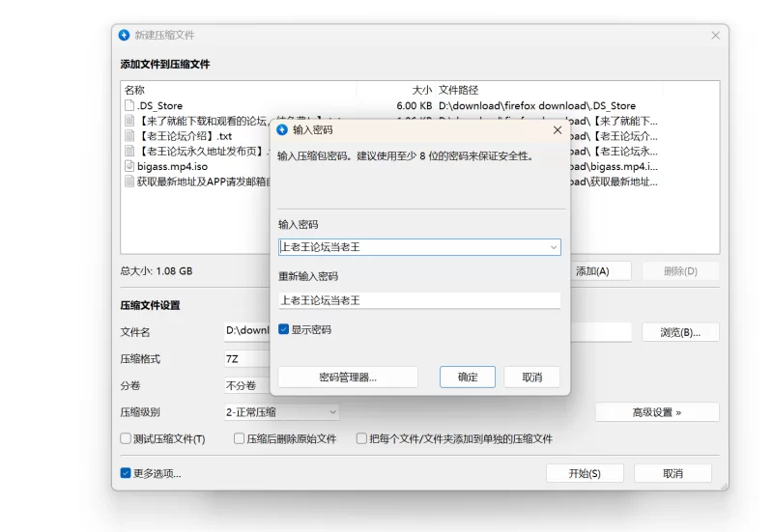Uncheck the 显示密码 checkbox
773x532 pixels.
pyautogui.click(x=283, y=329)
